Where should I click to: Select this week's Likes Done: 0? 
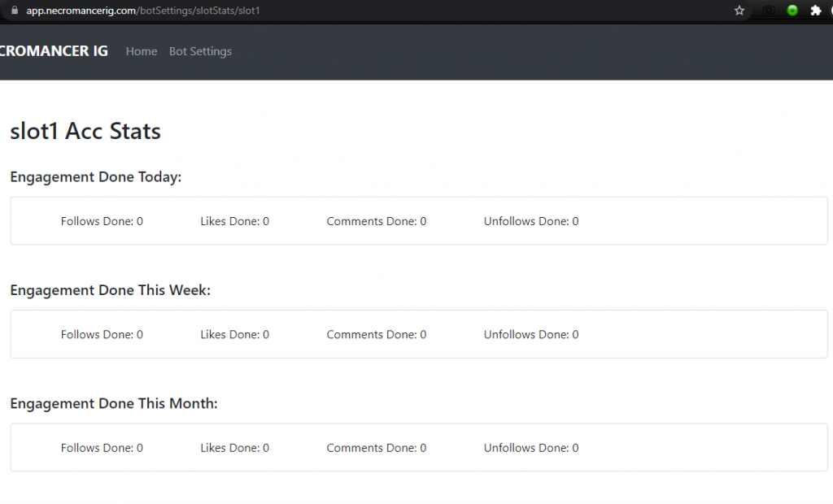[235, 335]
